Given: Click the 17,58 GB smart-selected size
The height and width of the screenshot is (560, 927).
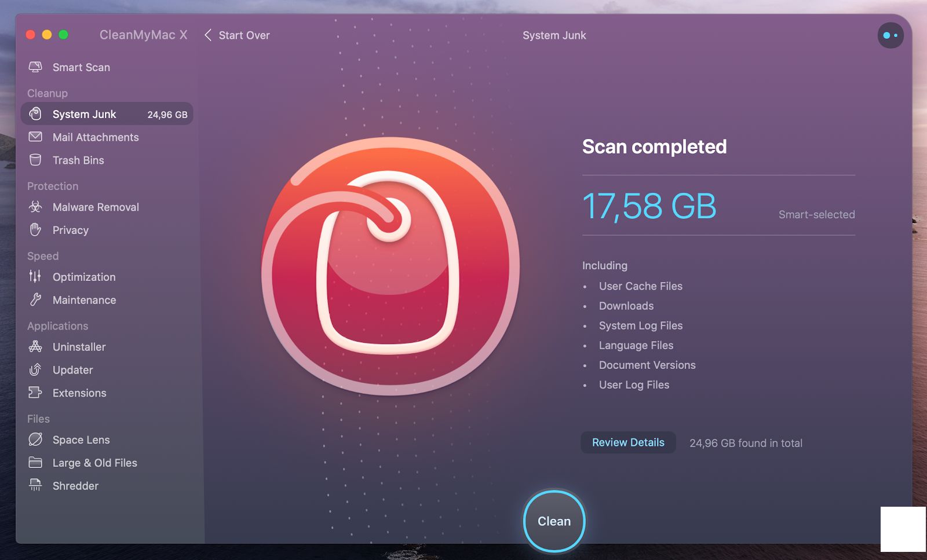Looking at the screenshot, I should click(x=649, y=206).
